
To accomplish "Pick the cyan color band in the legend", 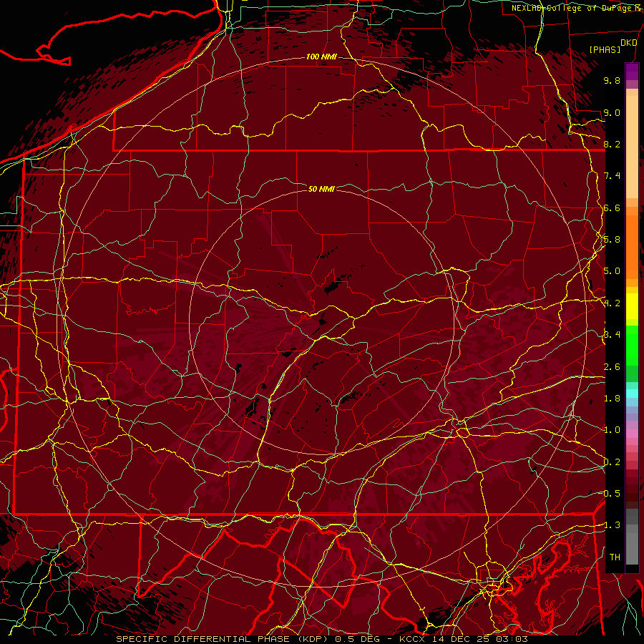I will [632, 394].
